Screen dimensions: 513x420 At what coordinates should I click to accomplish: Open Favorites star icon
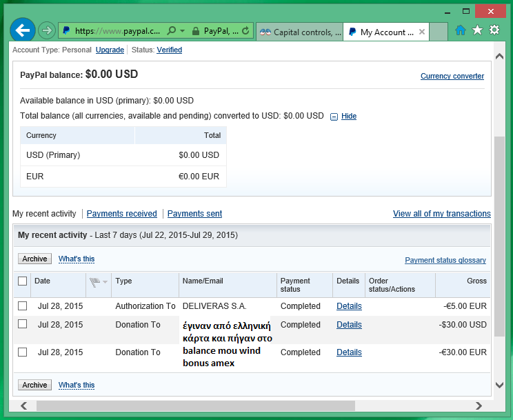click(477, 30)
